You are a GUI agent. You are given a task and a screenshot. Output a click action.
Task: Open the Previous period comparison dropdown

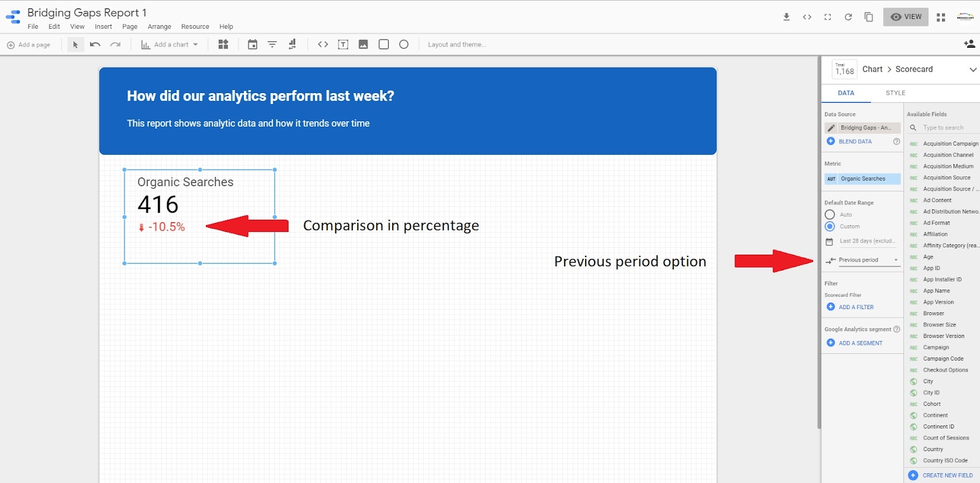862,260
